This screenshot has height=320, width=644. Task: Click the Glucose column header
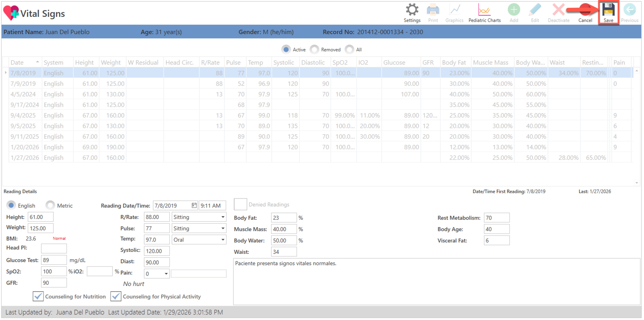tap(394, 62)
